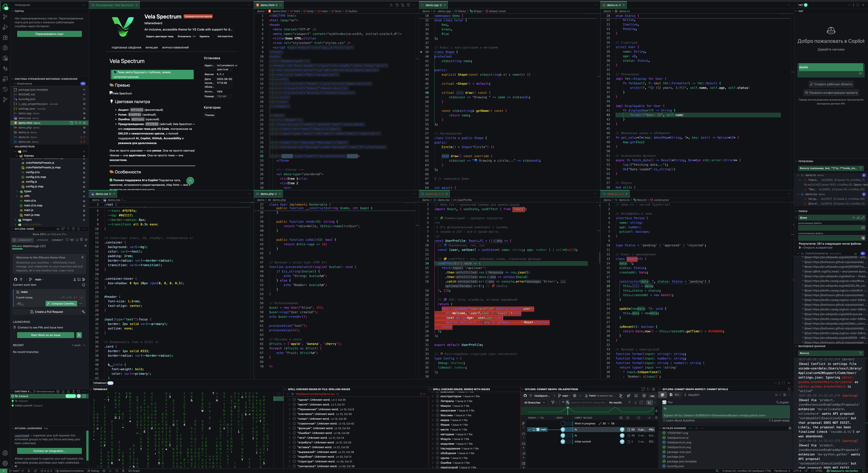Click the Fetch icon in Commit Graph

point(586,396)
